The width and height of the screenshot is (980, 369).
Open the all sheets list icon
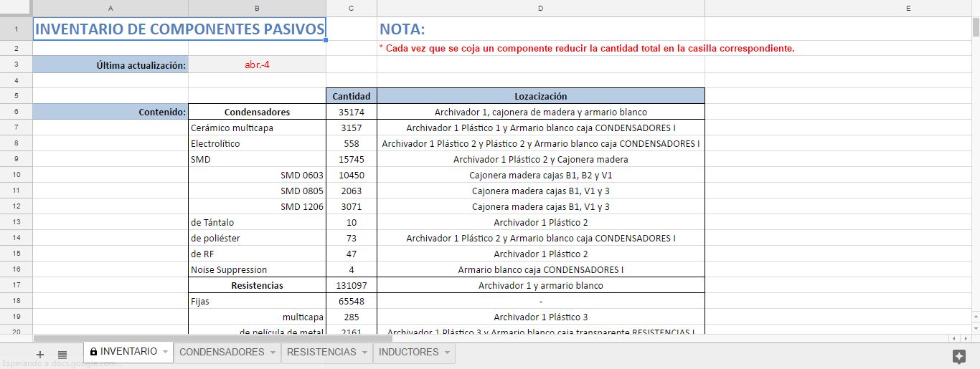click(62, 354)
